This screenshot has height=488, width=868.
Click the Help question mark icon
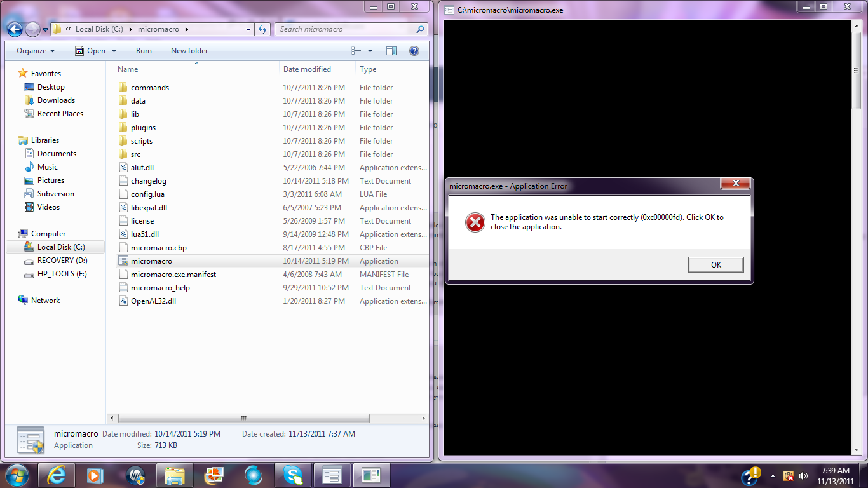(414, 51)
